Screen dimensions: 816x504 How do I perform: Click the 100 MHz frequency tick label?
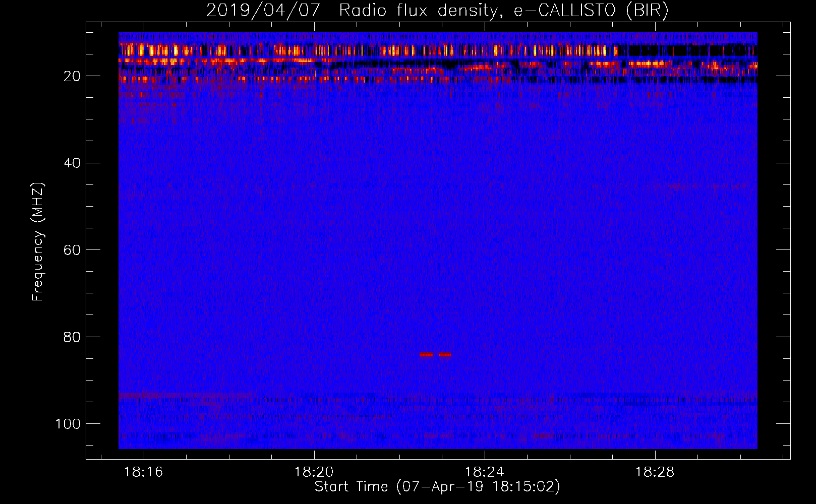[68, 424]
